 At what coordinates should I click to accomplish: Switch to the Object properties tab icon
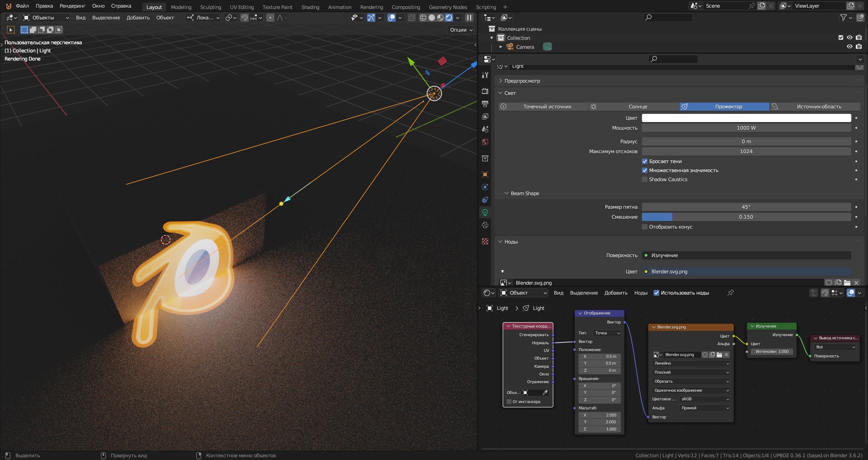[485, 174]
